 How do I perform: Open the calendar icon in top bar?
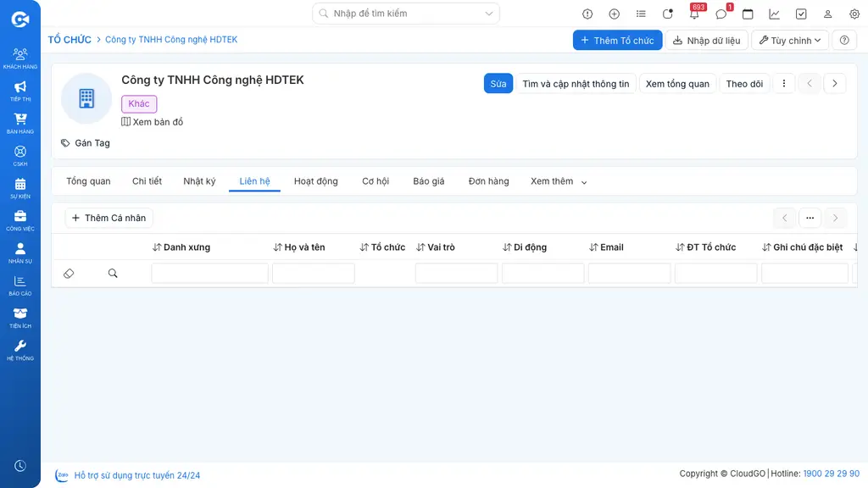point(748,14)
